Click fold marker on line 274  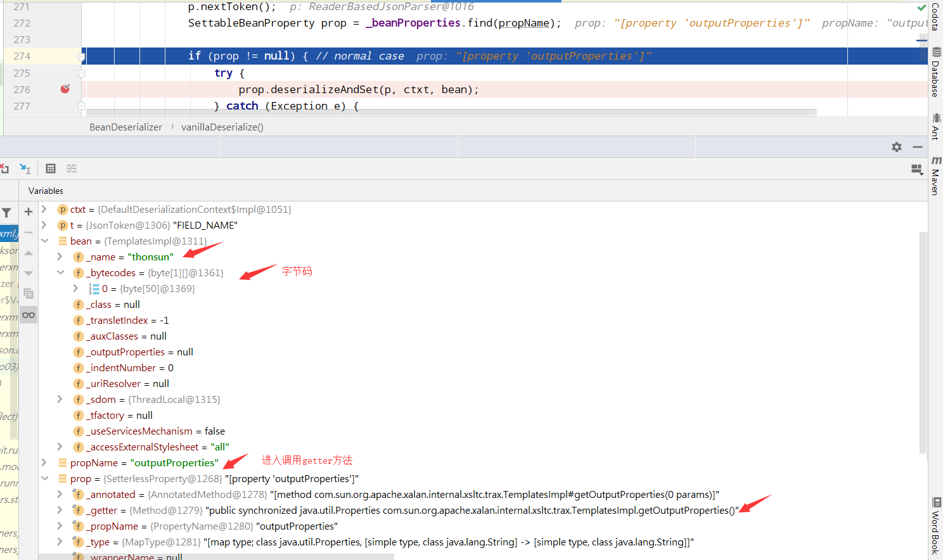click(81, 57)
